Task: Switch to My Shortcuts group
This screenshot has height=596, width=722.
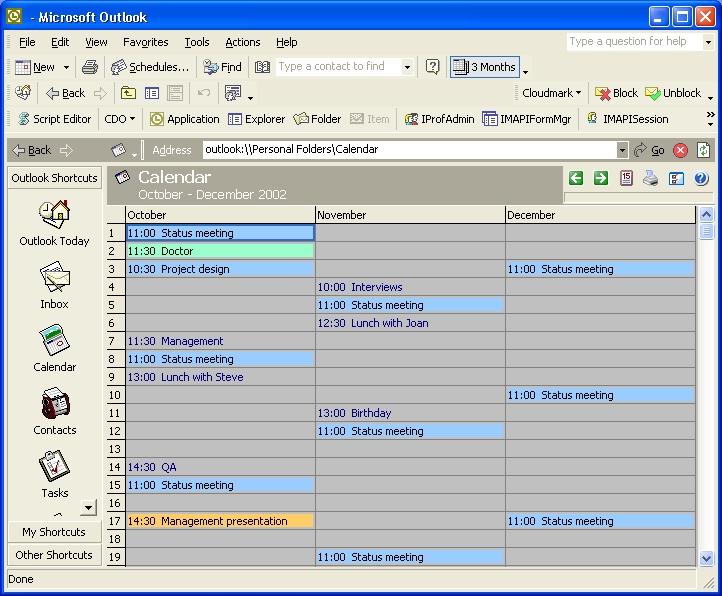Action: [54, 532]
